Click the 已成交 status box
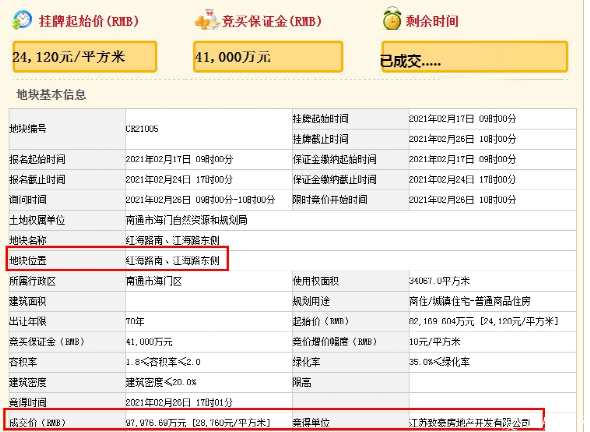 click(474, 56)
